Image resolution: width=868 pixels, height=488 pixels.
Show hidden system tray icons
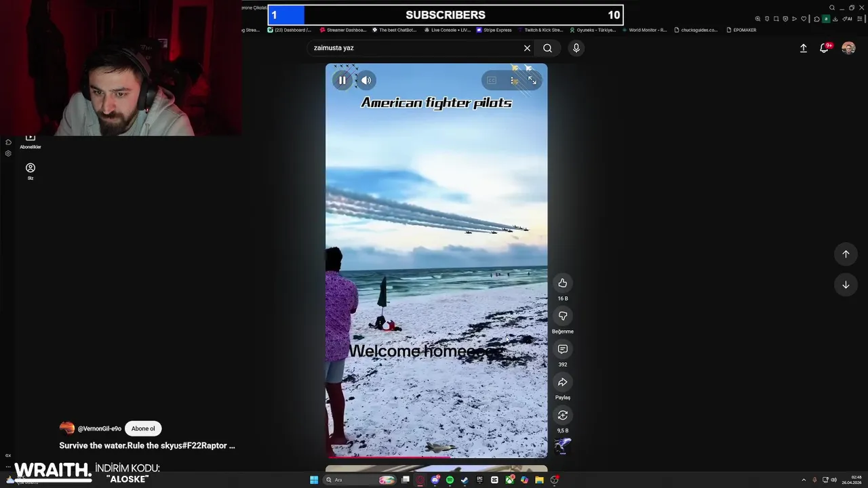tap(804, 480)
